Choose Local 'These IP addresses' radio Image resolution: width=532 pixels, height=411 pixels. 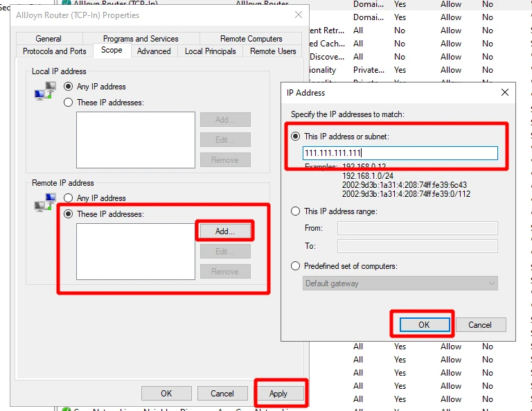[68, 102]
